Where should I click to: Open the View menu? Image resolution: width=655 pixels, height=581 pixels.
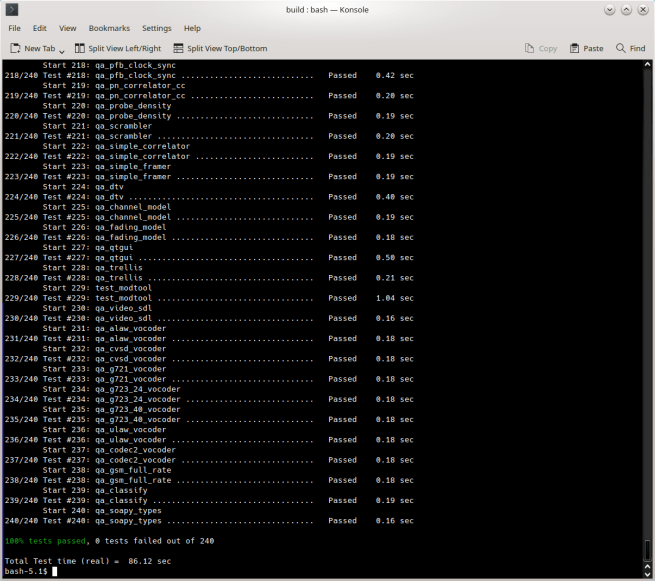(x=67, y=28)
